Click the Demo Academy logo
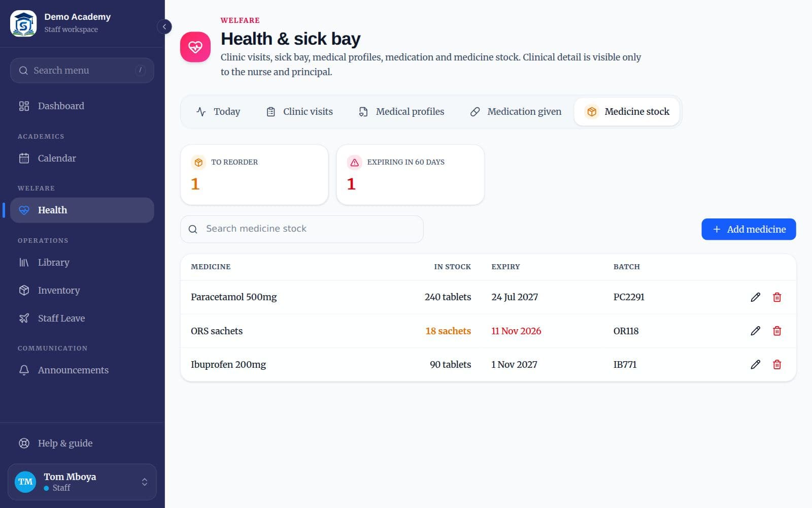This screenshot has height=508, width=812. [x=23, y=23]
